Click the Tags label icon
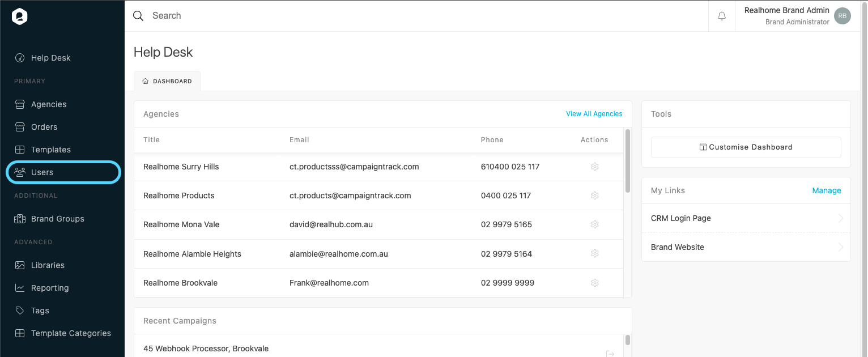This screenshot has height=357, width=868. click(20, 311)
